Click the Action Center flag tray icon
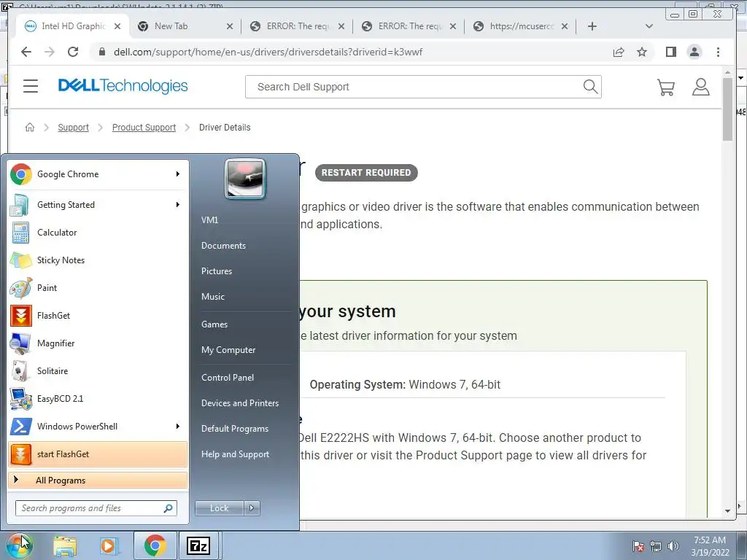 click(x=638, y=547)
